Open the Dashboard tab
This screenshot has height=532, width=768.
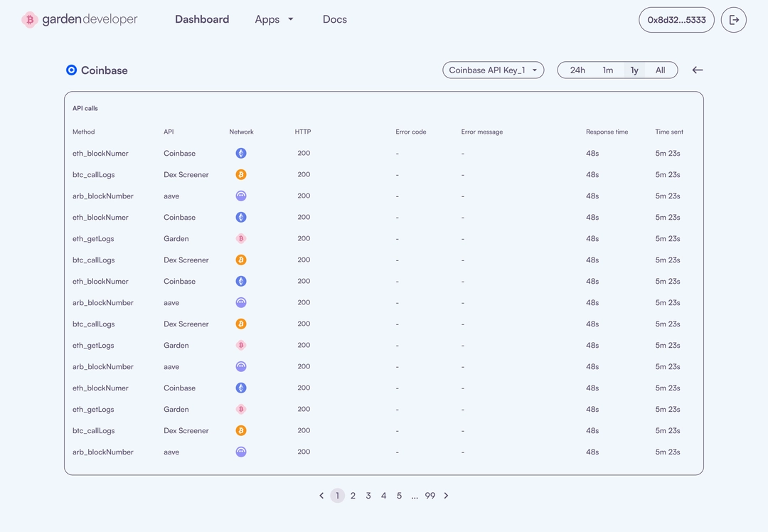tap(202, 20)
